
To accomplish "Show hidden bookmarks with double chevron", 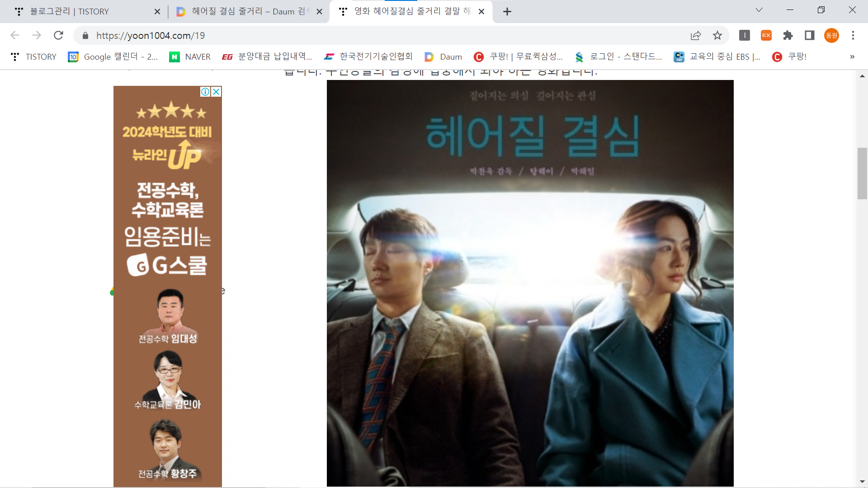I will (852, 57).
